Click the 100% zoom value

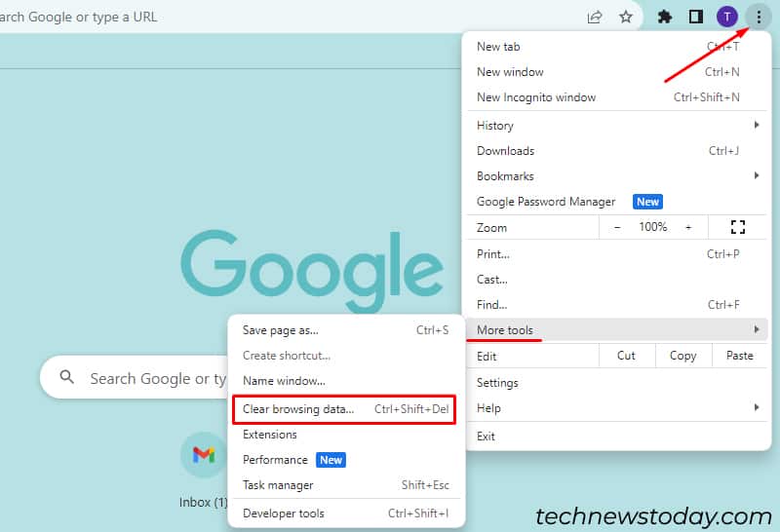(x=652, y=227)
